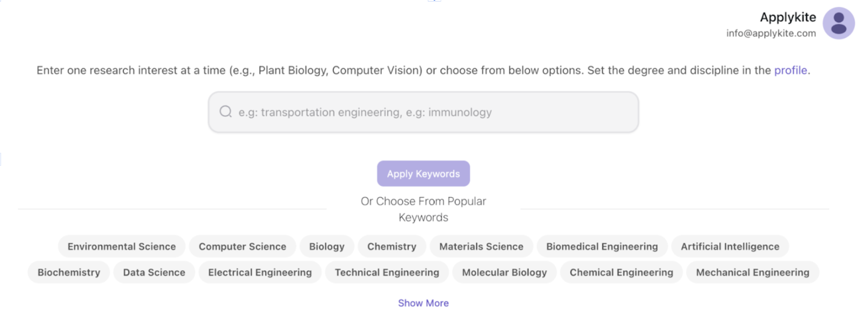The image size is (868, 316).
Task: Select the Computer Science keyword chip
Action: 243,246
